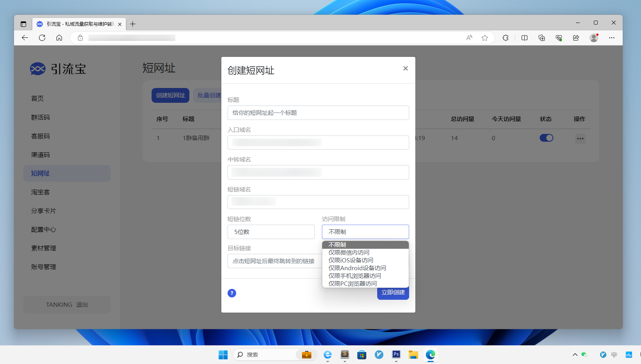The image size is (641, 364).
Task: Click the three-dot operations icon in table row
Action: pos(580,138)
